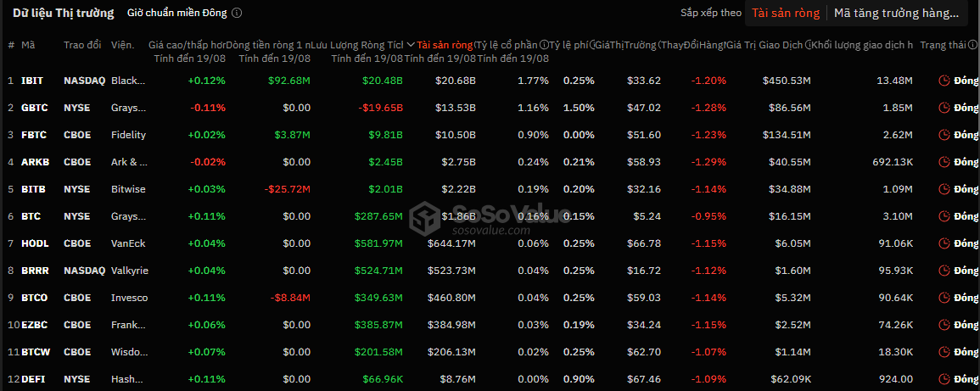Click Bitwise institution name in BITB row
The height and width of the screenshot is (391, 980).
[129, 189]
